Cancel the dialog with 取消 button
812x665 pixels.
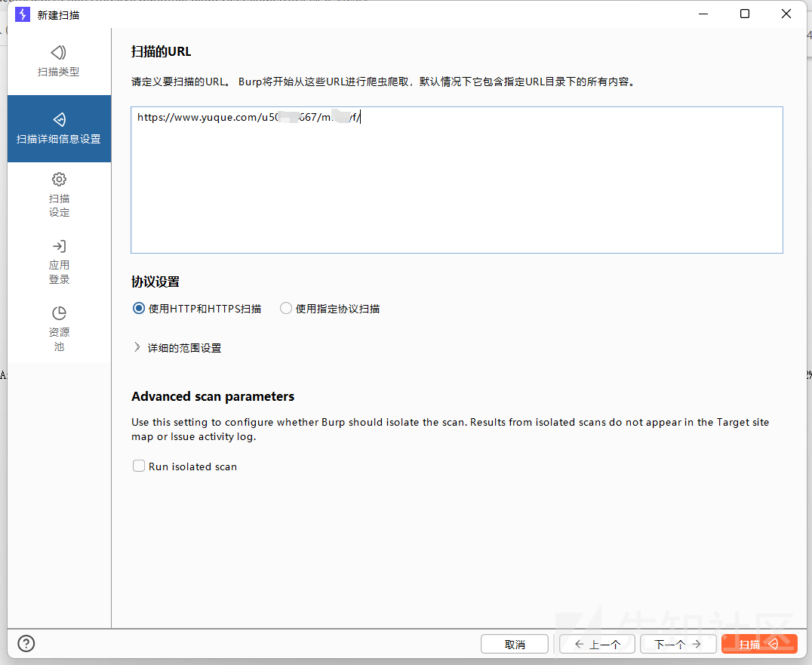click(514, 645)
